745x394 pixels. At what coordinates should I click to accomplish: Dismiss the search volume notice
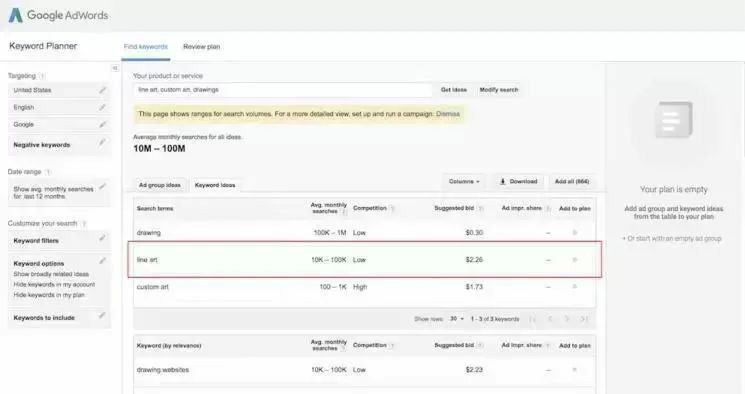448,114
